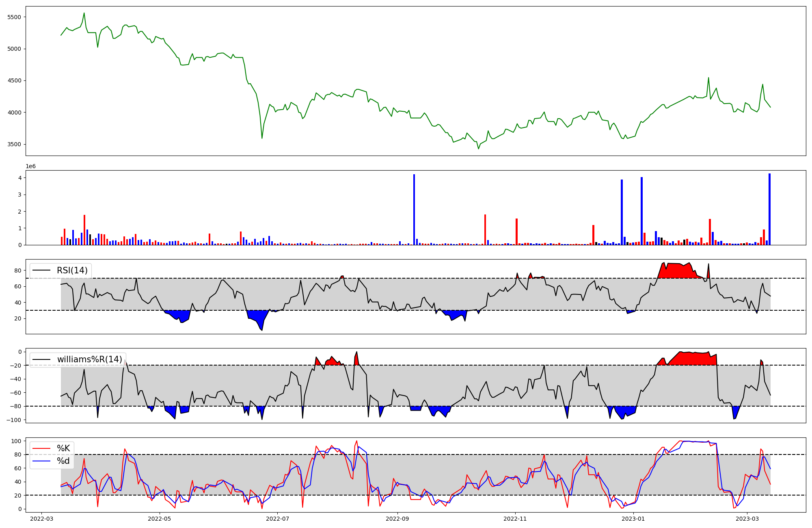Click the tall blue volume bar near 2022-09
Image resolution: width=812 pixels, height=528 pixels.
coord(414,209)
